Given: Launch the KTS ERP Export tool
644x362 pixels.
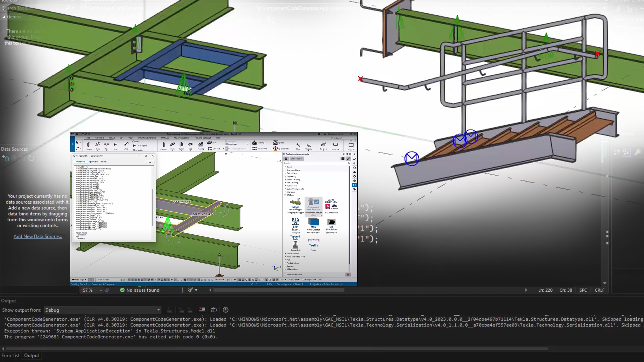Looking at the screenshot, I should pos(295,225).
